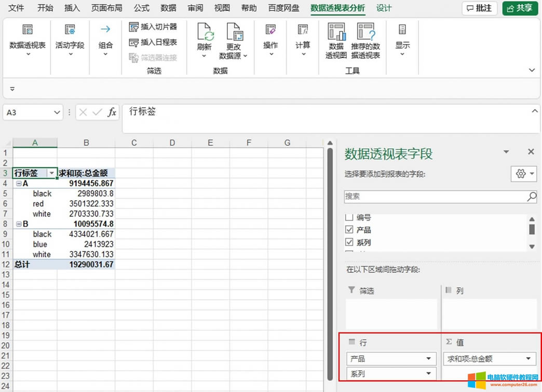Uncheck the 产品 field checkbox
Image resolution: width=542 pixels, height=392 pixels.
(x=349, y=230)
